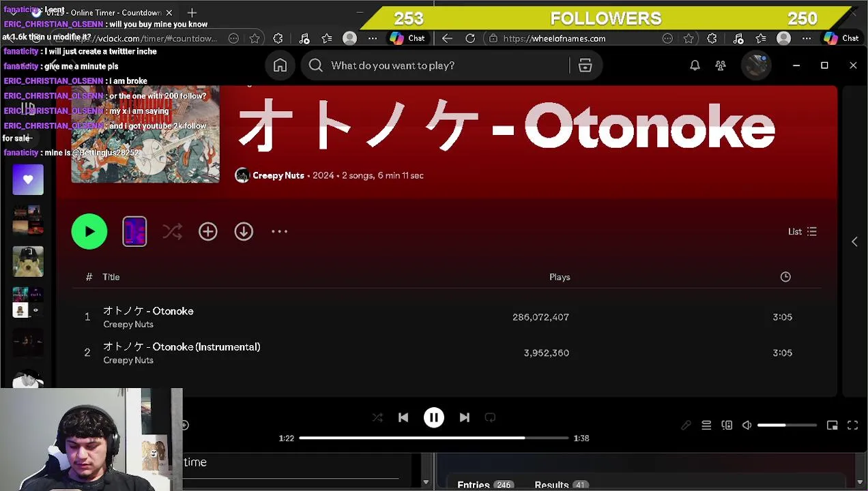
Task: Switch to Results tab on wheelofnames
Action: pos(561,485)
